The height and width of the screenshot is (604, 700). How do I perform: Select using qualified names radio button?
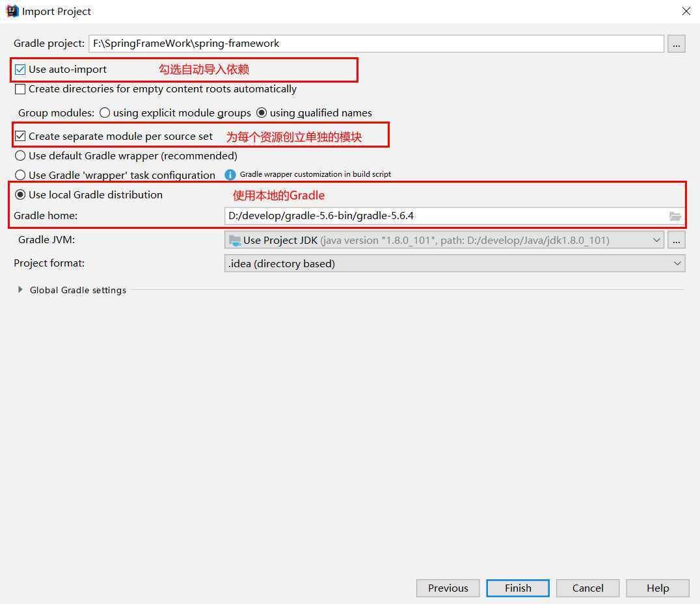(262, 113)
